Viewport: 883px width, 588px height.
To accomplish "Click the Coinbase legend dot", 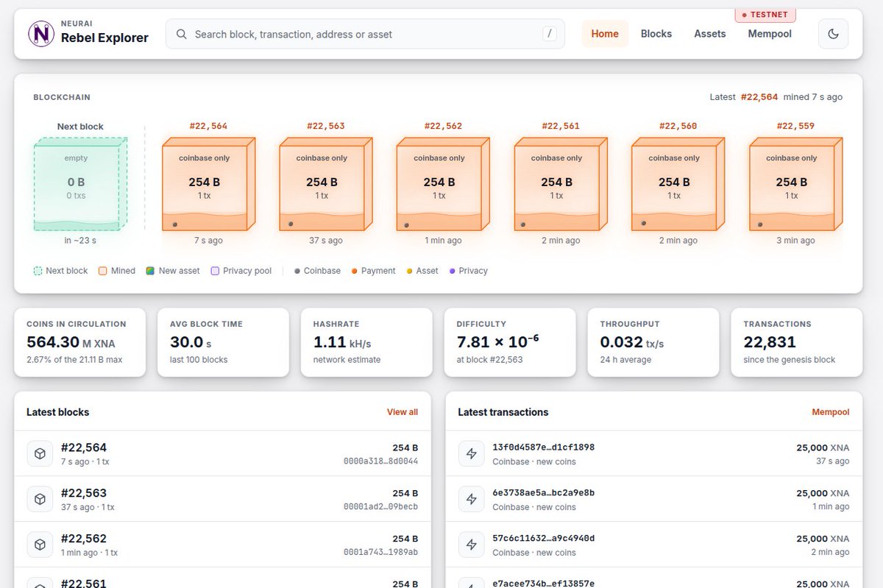I will [297, 271].
